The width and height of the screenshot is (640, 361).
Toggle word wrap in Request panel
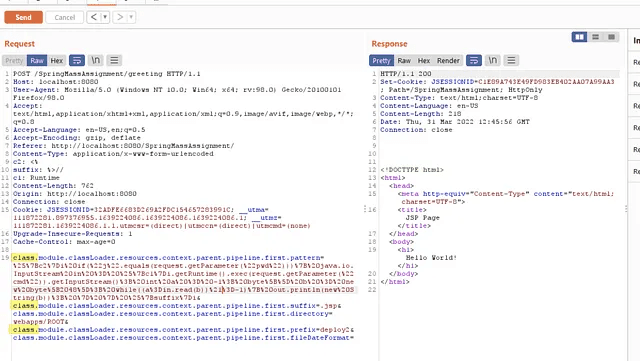tap(77, 60)
